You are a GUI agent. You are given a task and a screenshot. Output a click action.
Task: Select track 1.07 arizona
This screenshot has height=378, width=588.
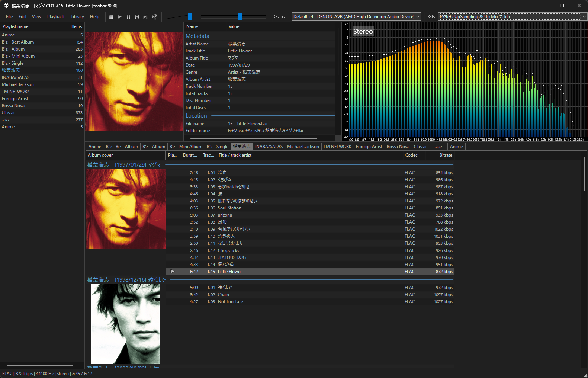pyautogui.click(x=310, y=215)
